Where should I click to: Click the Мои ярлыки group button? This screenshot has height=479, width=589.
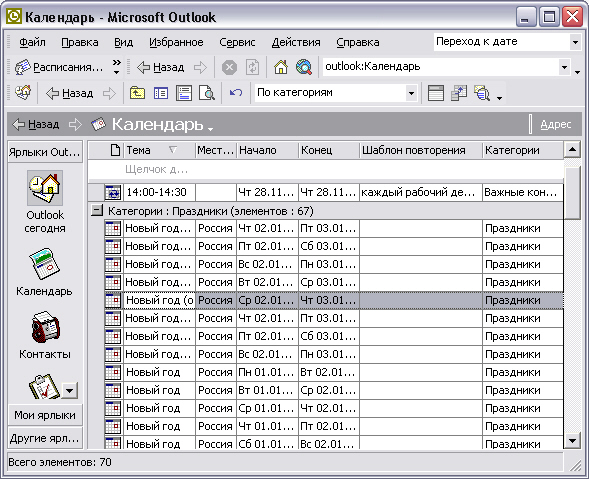pos(45,415)
